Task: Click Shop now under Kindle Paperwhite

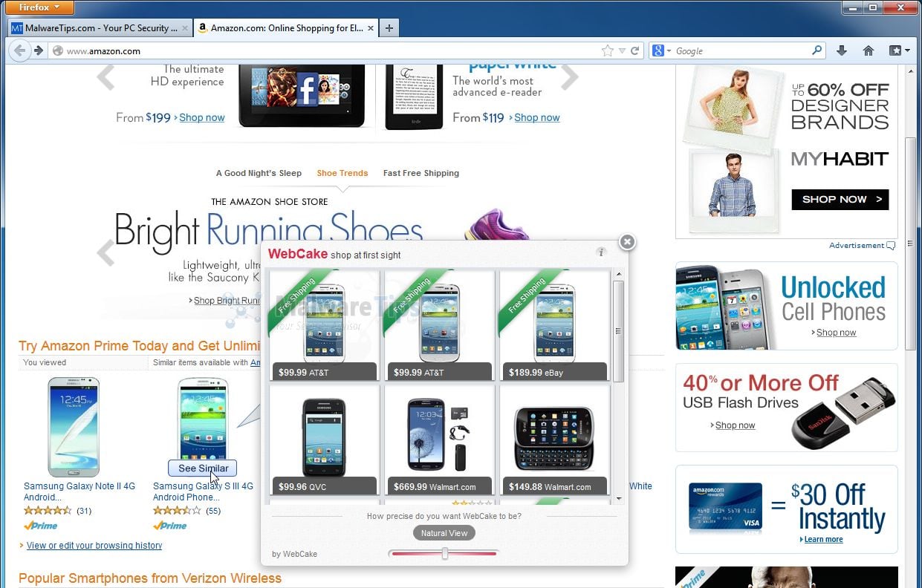Action: click(536, 117)
